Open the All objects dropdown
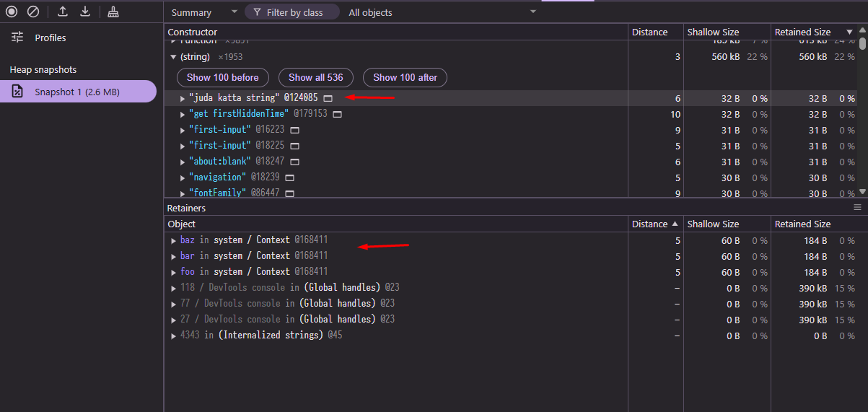This screenshot has height=412, width=868. tap(442, 12)
